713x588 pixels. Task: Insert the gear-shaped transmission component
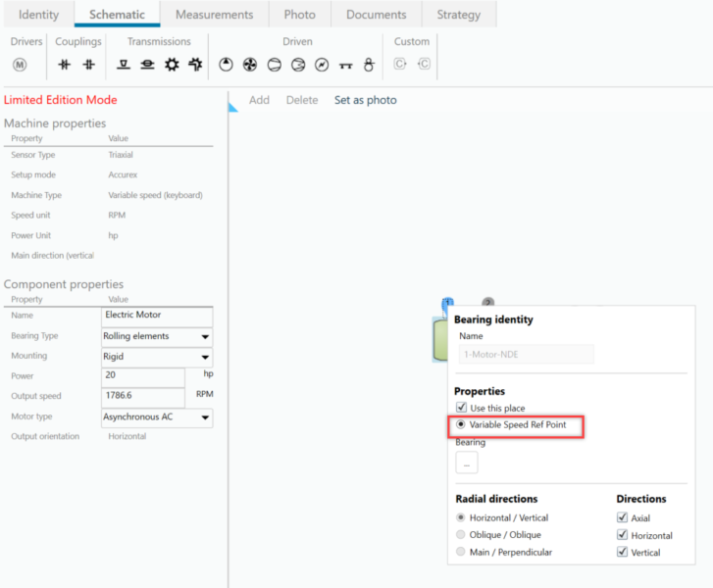[172, 65]
